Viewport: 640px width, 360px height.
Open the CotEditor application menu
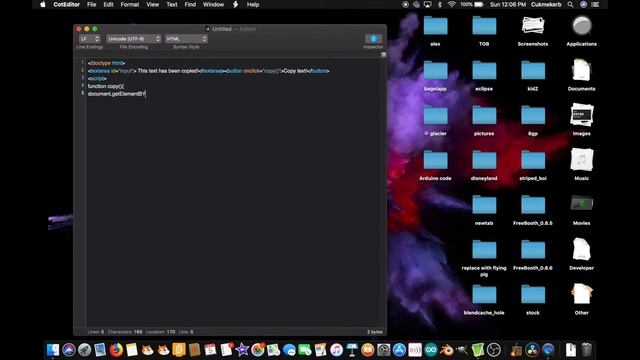click(x=67, y=4)
